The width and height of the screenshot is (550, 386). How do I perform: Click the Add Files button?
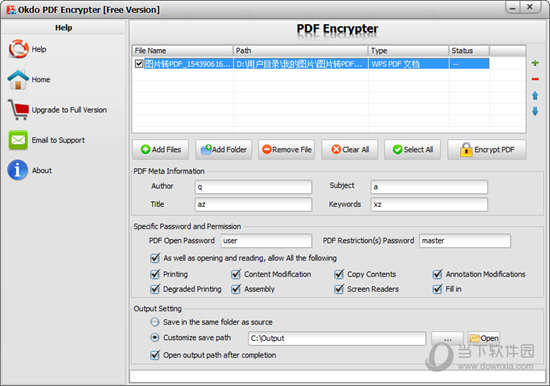point(161,149)
